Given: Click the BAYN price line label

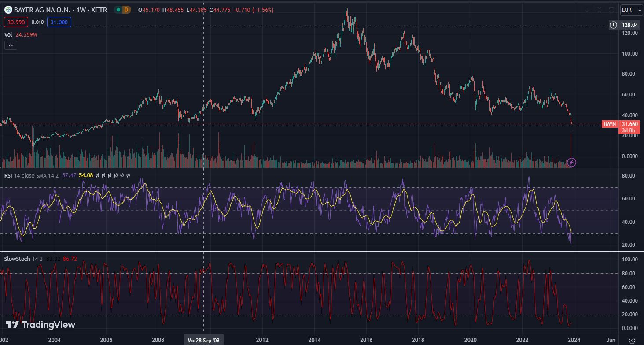Looking at the screenshot, I should click(610, 124).
